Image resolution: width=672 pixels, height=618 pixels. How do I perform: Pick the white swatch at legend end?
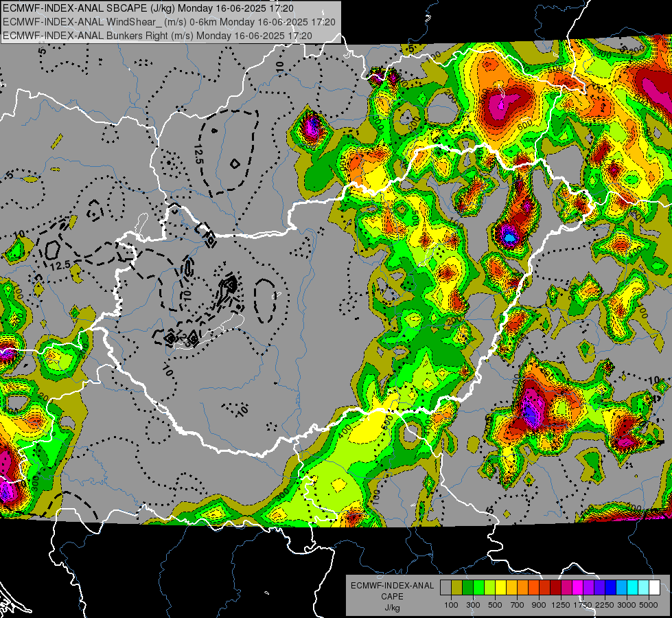click(x=655, y=588)
